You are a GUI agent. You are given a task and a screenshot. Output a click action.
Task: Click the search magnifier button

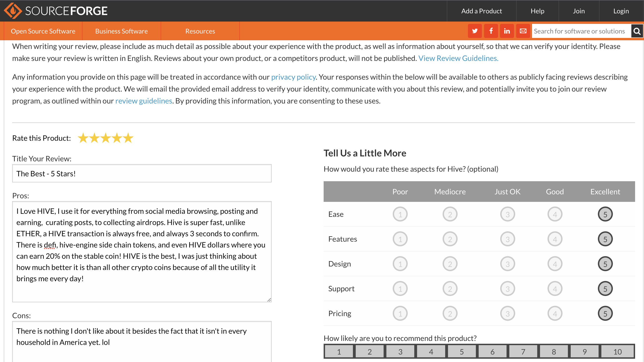point(637,31)
